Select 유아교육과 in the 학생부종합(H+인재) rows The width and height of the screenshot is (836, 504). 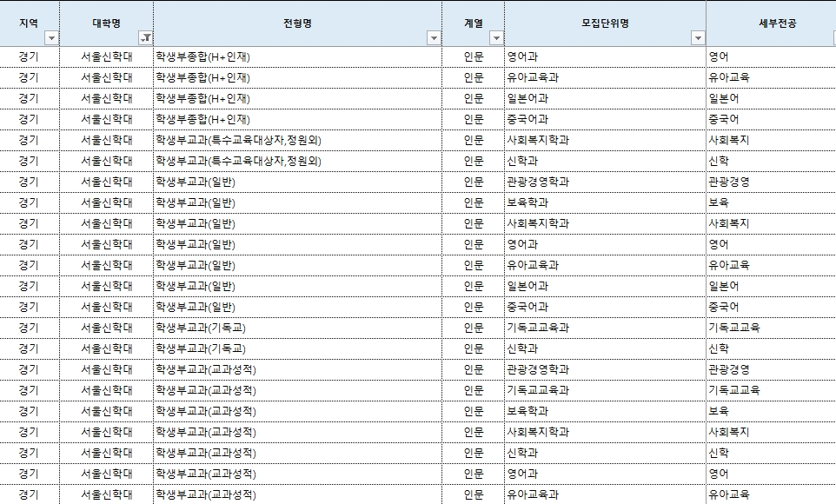pyautogui.click(x=533, y=77)
